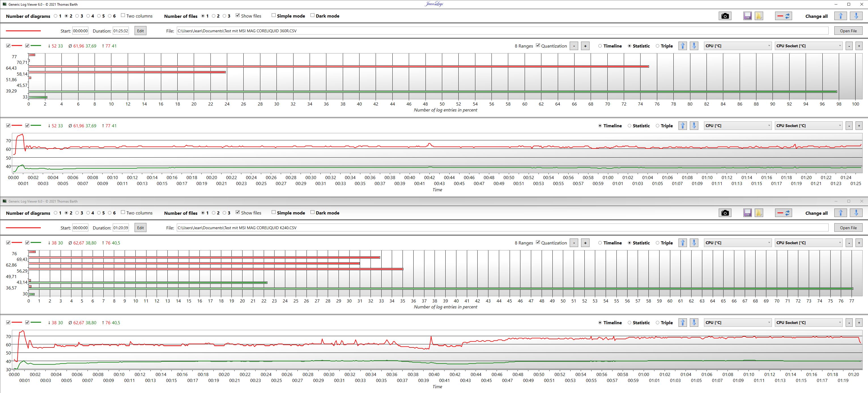Open CPU [°C] dropdown in K240 timeline diagram
The width and height of the screenshot is (868, 393).
pyautogui.click(x=738, y=322)
